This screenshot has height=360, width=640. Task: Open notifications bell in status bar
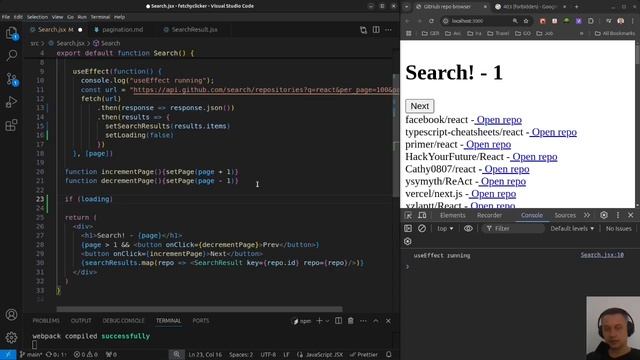click(389, 355)
